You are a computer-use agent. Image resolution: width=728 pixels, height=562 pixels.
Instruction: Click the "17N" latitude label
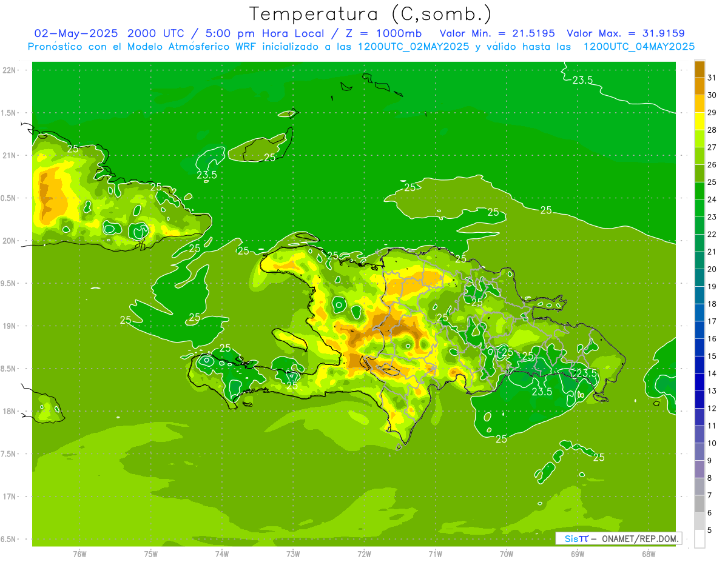tap(8, 497)
